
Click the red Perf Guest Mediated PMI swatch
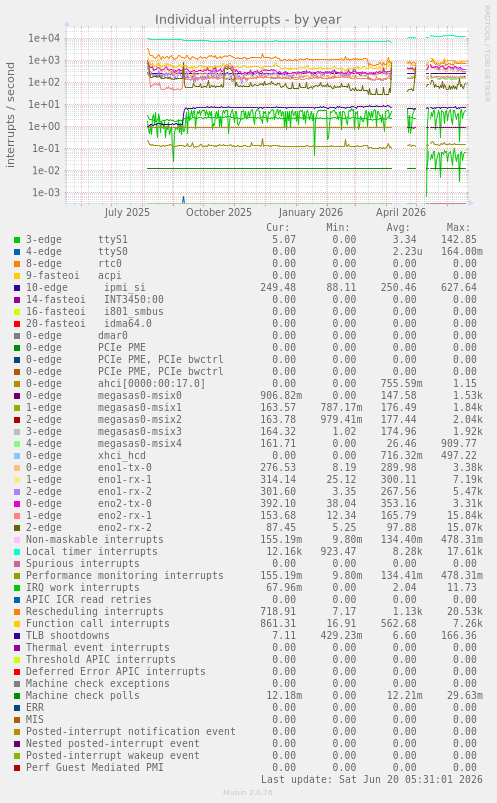coord(17,768)
